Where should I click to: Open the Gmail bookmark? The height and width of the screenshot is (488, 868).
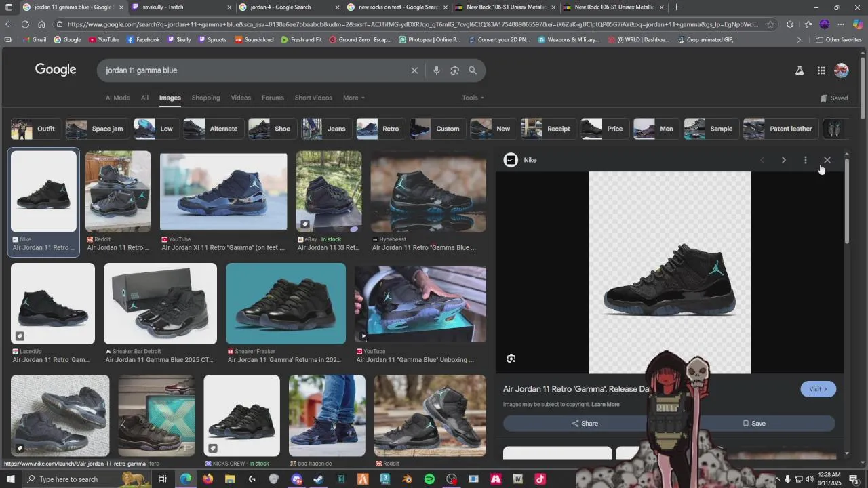click(34, 40)
